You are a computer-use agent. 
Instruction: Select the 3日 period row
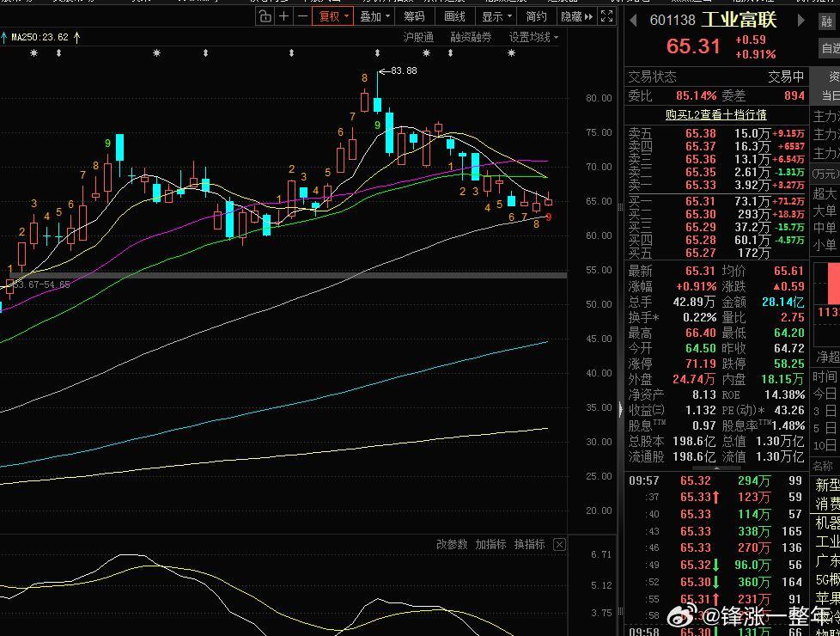click(x=825, y=412)
